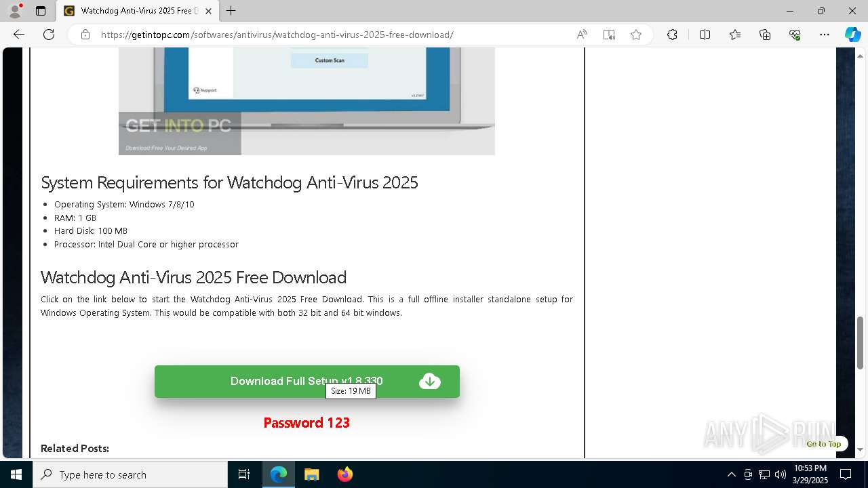Click the Watchdog Anti-Virus screenshot image
This screenshot has height=488, width=868.
307,101
